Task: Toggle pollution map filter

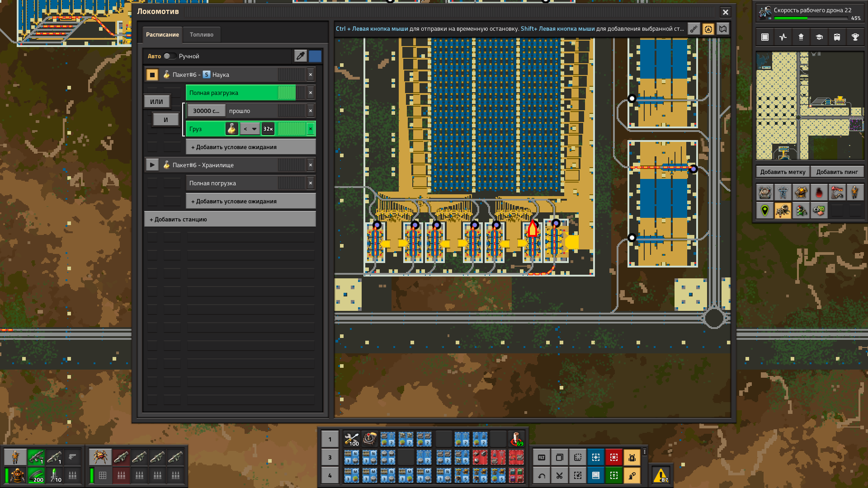Action: (x=819, y=192)
